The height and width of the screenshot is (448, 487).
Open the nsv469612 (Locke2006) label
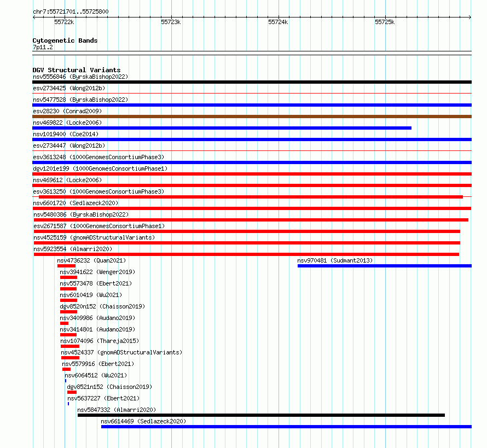pyautogui.click(x=67, y=180)
